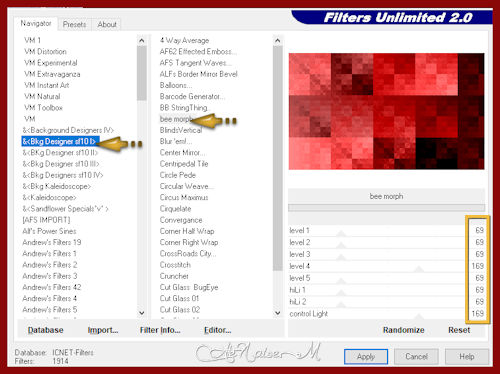Viewport: 500px width, 374px height.
Task: Switch to the Presets tab
Action: point(74,24)
